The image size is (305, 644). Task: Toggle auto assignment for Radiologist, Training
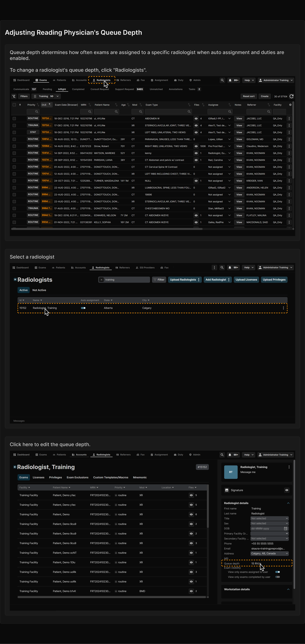click(x=83, y=308)
